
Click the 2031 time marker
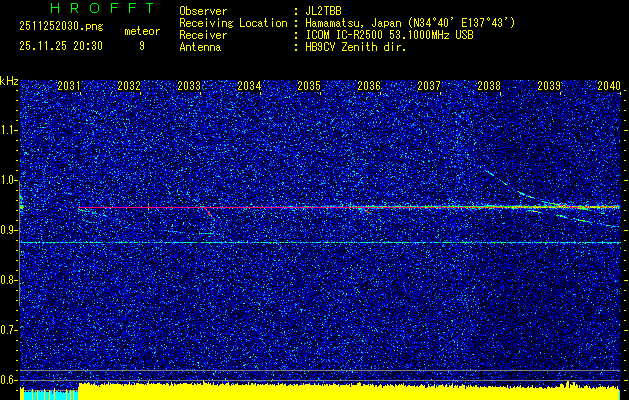(69, 87)
